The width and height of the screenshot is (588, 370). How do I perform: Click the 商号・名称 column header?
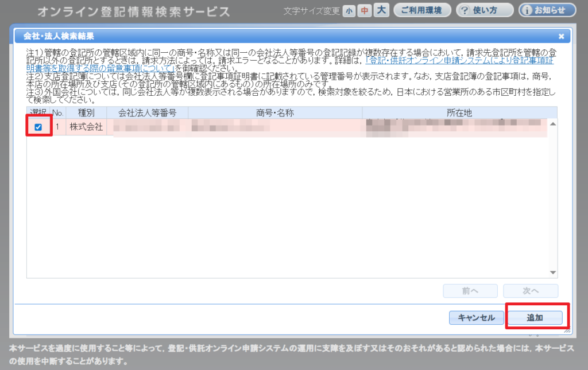pos(274,113)
